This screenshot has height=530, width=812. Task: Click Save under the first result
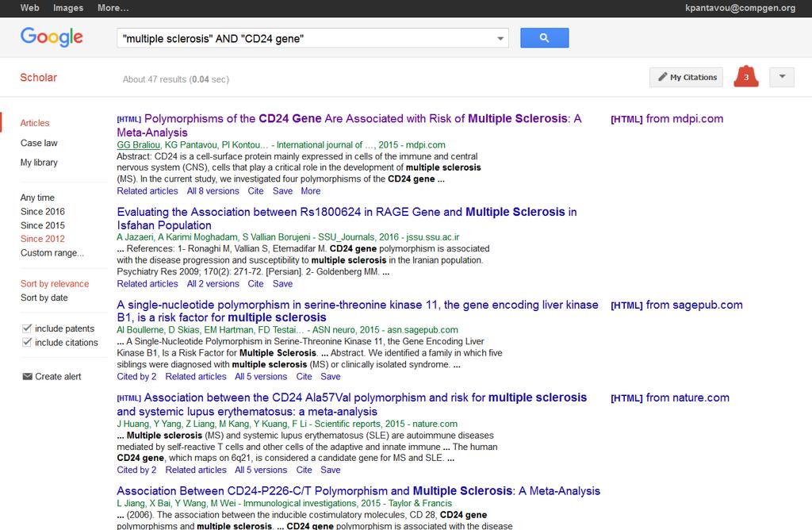(283, 190)
